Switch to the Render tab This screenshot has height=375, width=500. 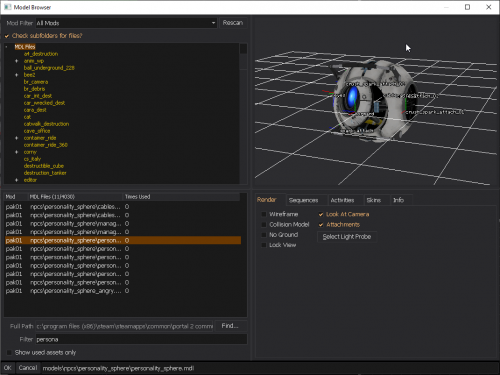point(267,200)
